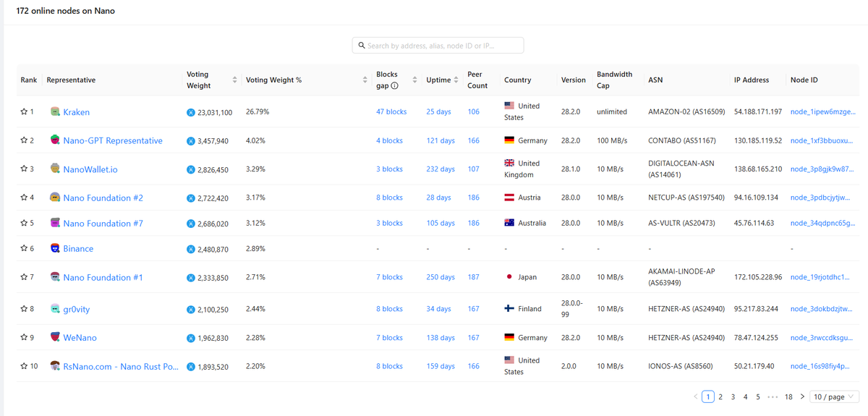Open Japan row peer count 187
Image resolution: width=868 pixels, height=416 pixels.
tap(474, 277)
